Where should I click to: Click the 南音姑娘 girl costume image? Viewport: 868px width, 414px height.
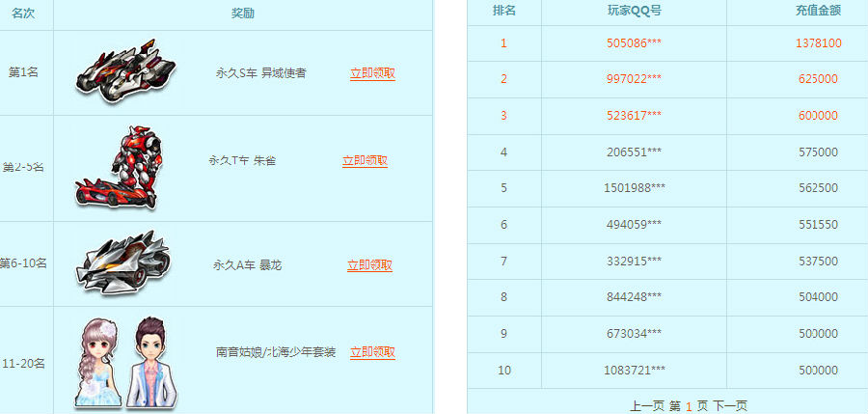pos(98,363)
